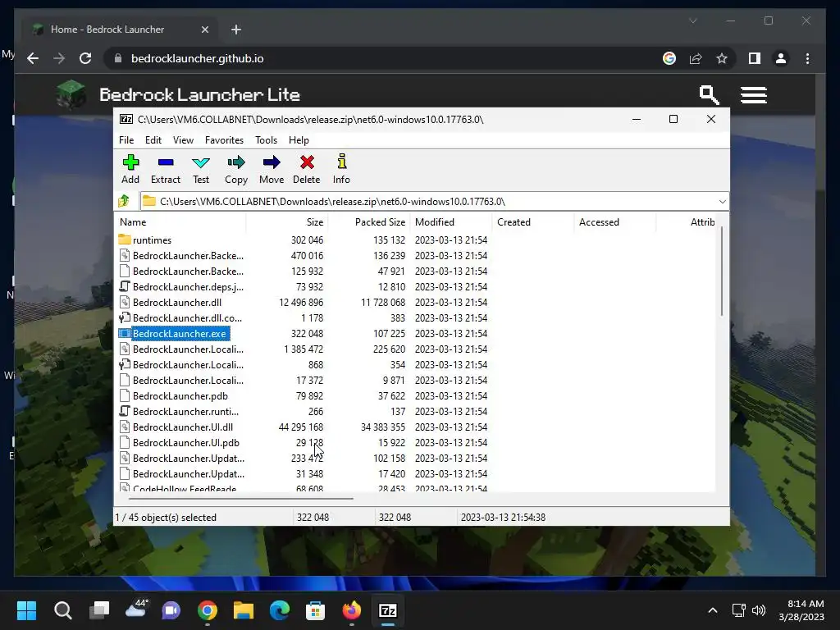Expand the address path dropdown arrow
Image resolution: width=840 pixels, height=630 pixels.
click(722, 202)
